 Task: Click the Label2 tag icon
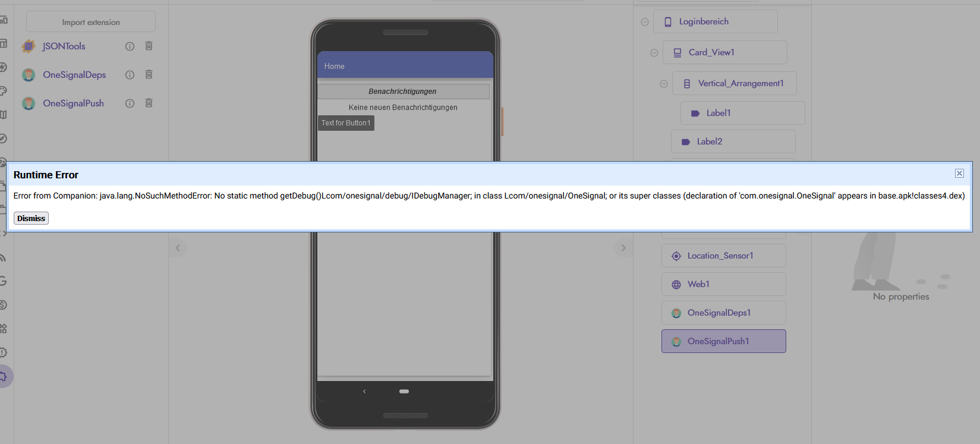pos(686,142)
